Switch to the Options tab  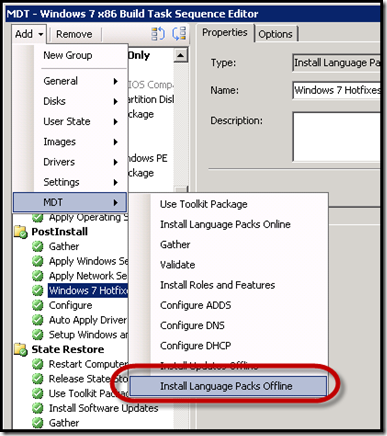coord(275,34)
